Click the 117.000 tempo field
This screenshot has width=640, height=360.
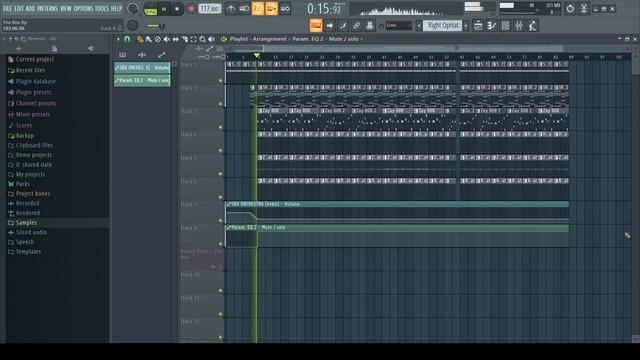pyautogui.click(x=210, y=9)
